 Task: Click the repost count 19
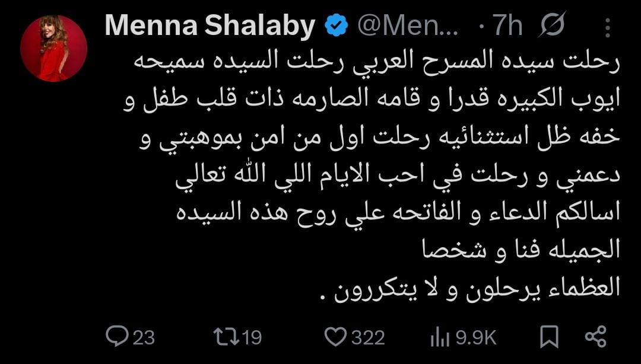pos(252,338)
